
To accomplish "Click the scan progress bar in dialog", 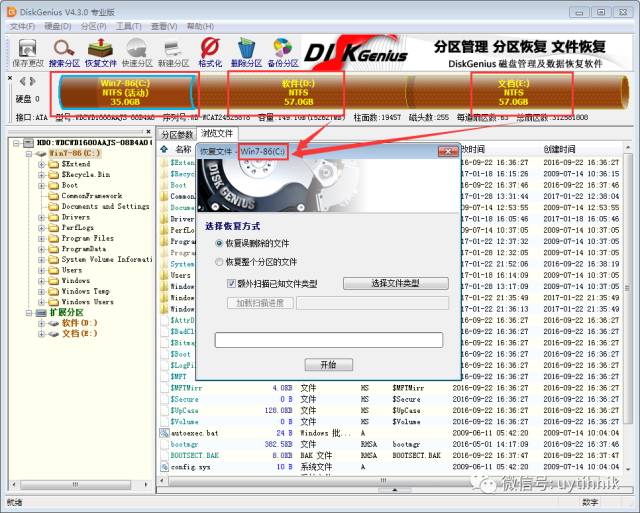I will [329, 340].
